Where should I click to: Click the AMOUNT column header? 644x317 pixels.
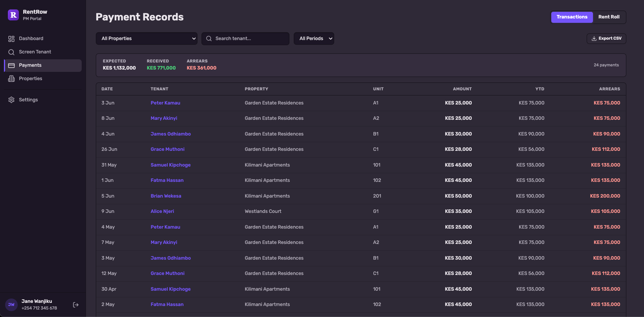click(x=462, y=89)
